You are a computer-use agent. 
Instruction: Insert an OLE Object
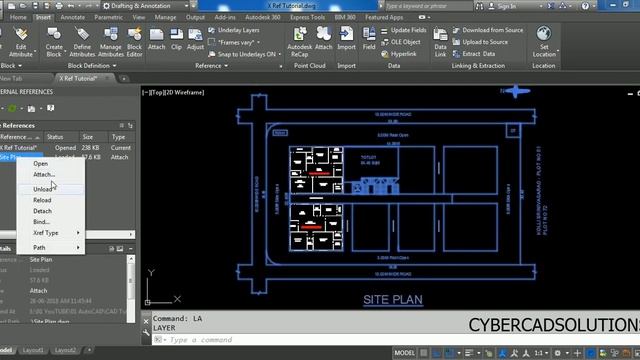point(401,42)
